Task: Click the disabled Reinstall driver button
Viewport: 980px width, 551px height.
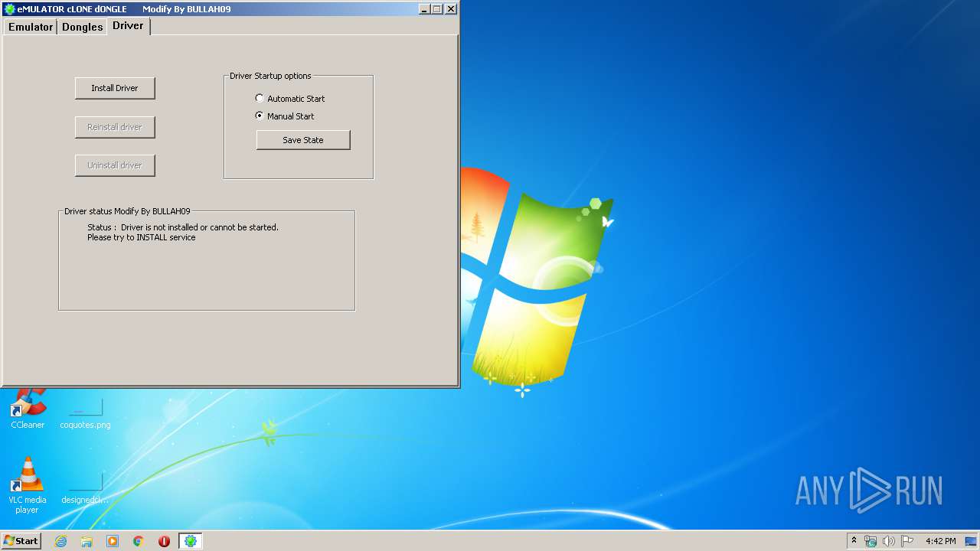Action: (x=115, y=127)
